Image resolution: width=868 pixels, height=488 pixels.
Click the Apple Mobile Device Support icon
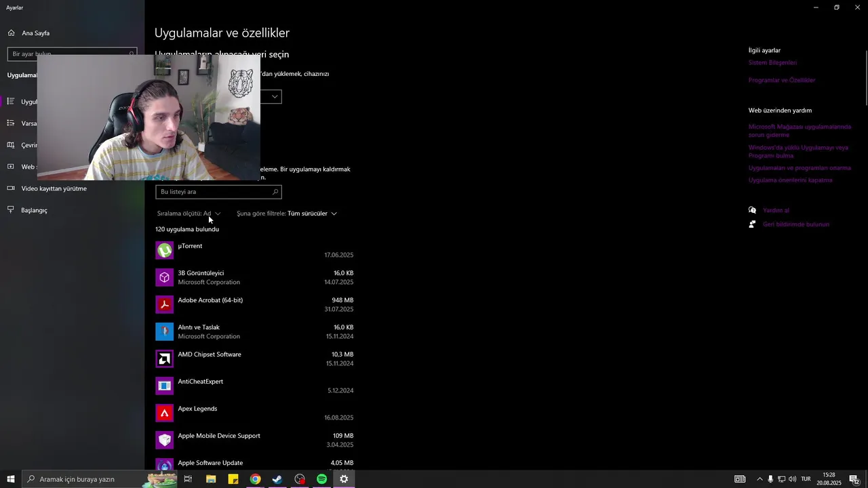(164, 440)
